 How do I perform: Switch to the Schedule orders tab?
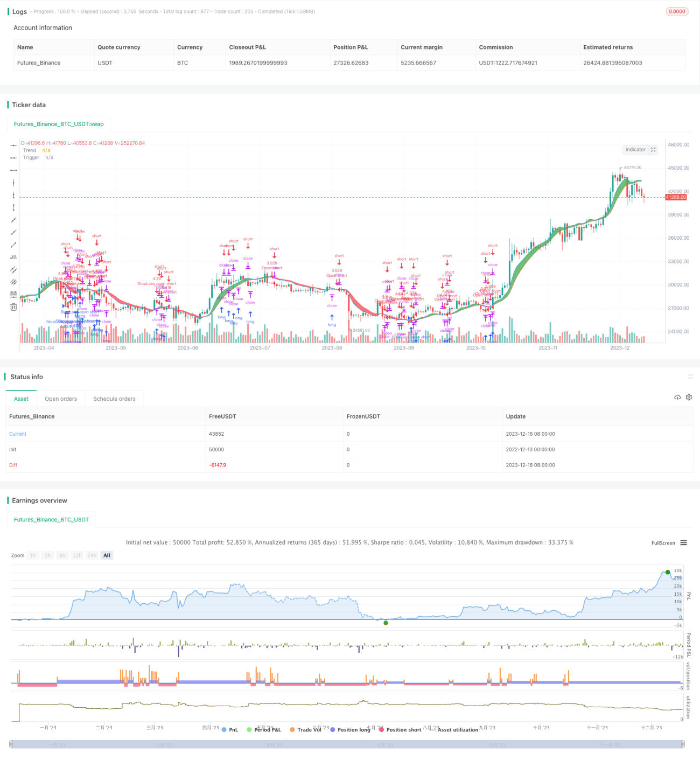[x=115, y=399]
